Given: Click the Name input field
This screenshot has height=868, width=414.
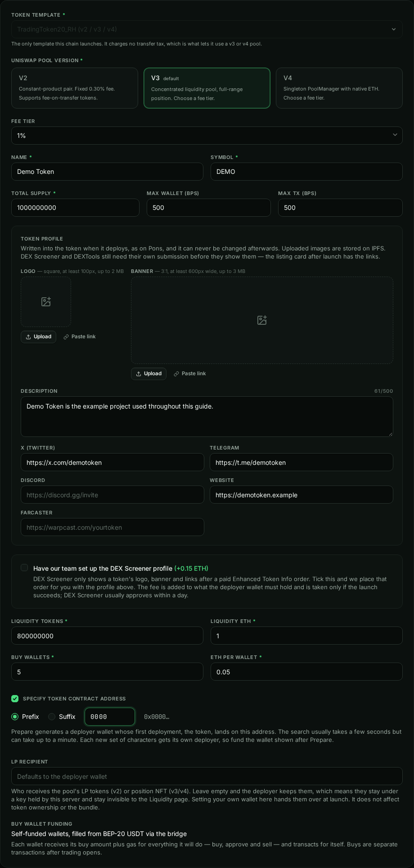Looking at the screenshot, I should pyautogui.click(x=107, y=172).
